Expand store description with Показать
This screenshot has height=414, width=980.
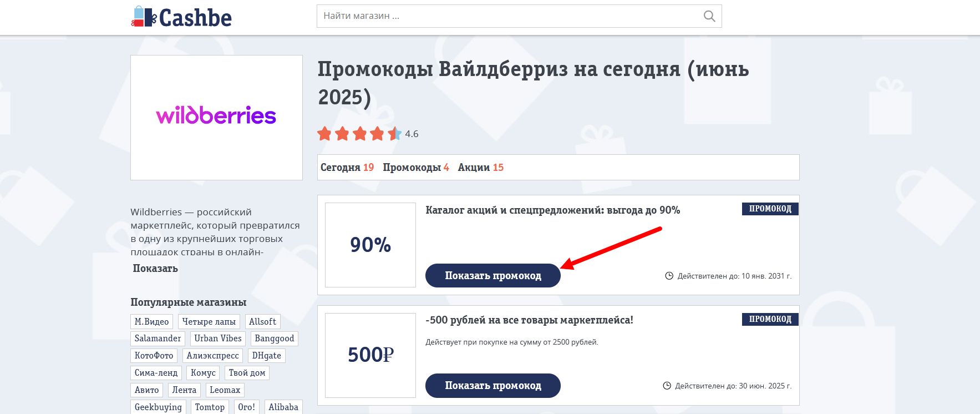[x=155, y=269]
